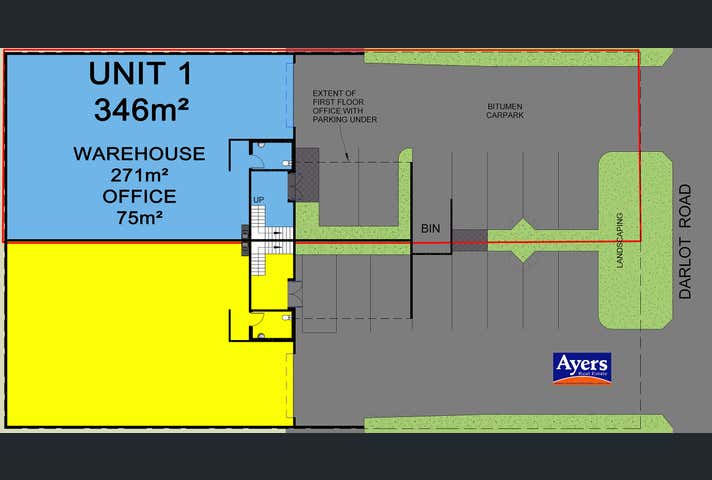This screenshot has width=712, height=480.
Task: Select the '75m²' office area value
Action: tap(139, 218)
